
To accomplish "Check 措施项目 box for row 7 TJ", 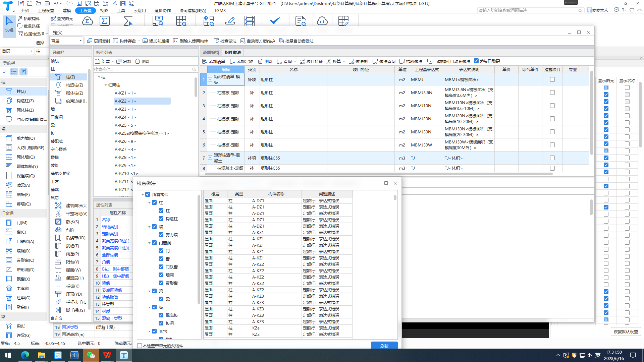I will 552,158.
